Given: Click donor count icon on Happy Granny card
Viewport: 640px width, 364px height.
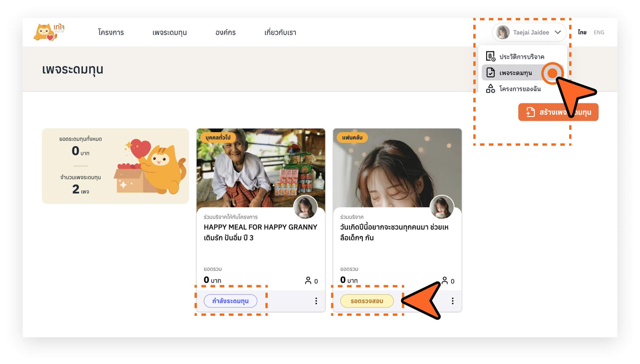Looking at the screenshot, I should (308, 280).
